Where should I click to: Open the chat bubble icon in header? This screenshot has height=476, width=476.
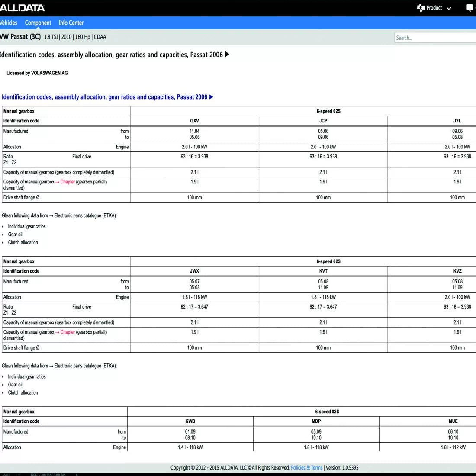tap(470, 8)
